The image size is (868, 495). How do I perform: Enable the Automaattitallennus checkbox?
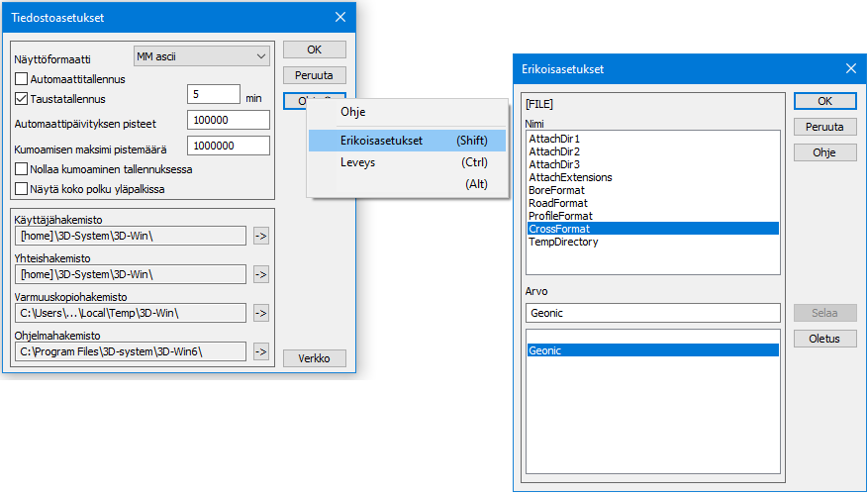click(x=22, y=79)
